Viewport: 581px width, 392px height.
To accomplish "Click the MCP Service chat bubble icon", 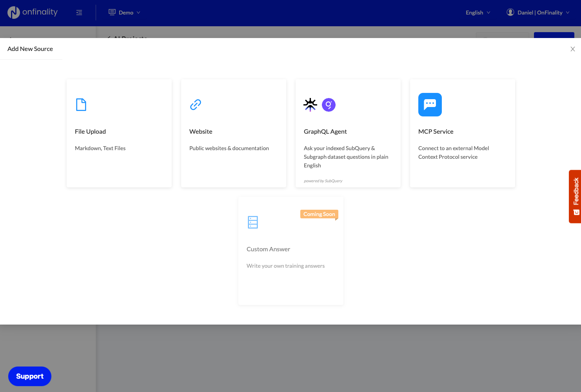I will (x=430, y=105).
